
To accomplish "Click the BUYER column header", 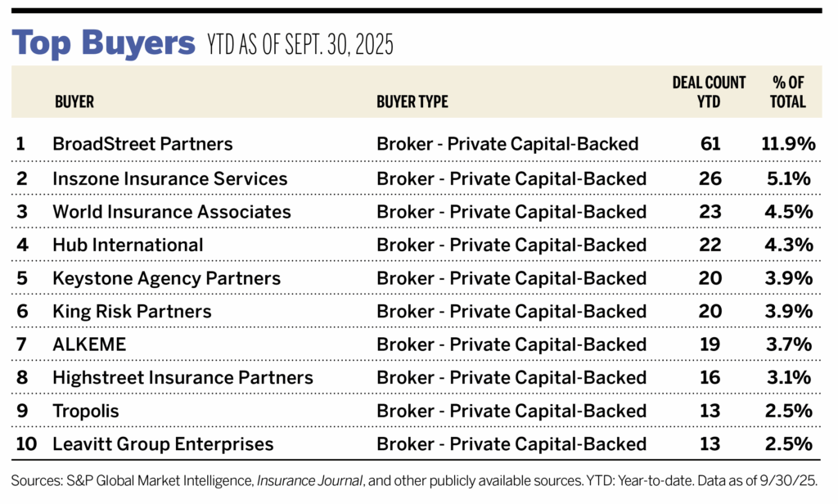I will click(74, 102).
